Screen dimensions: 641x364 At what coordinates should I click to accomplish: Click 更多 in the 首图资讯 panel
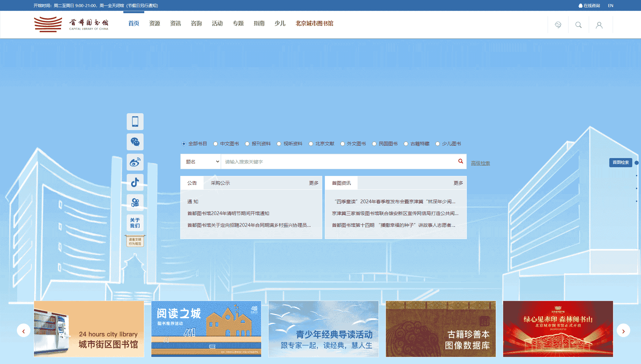tap(458, 183)
